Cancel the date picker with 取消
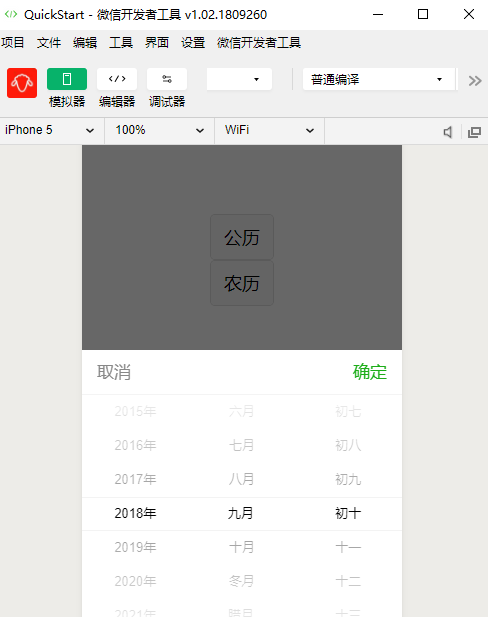 (114, 372)
